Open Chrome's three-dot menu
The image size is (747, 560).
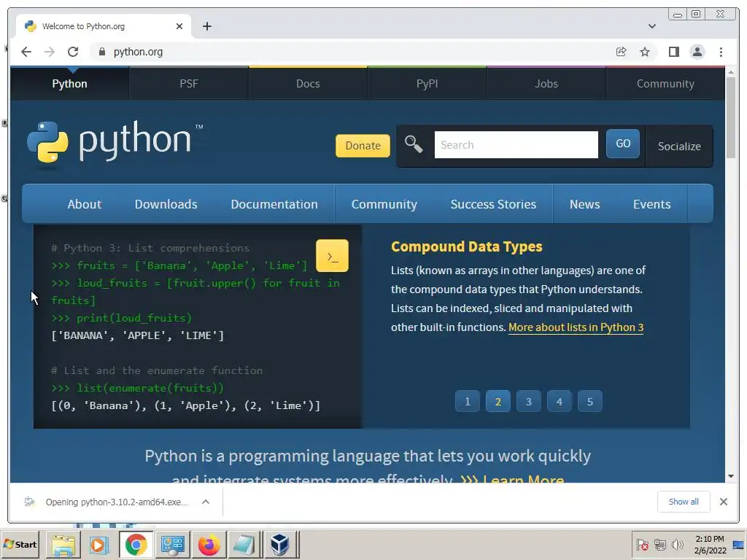point(721,52)
